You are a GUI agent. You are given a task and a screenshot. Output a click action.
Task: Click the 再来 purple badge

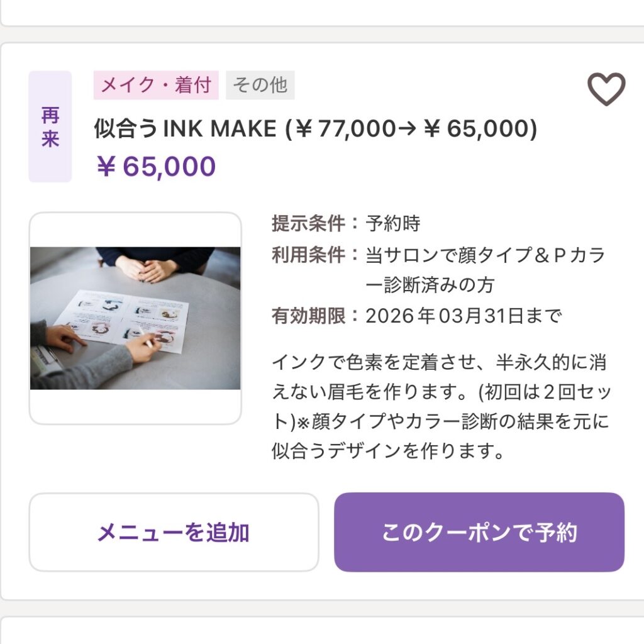pyautogui.click(x=50, y=126)
